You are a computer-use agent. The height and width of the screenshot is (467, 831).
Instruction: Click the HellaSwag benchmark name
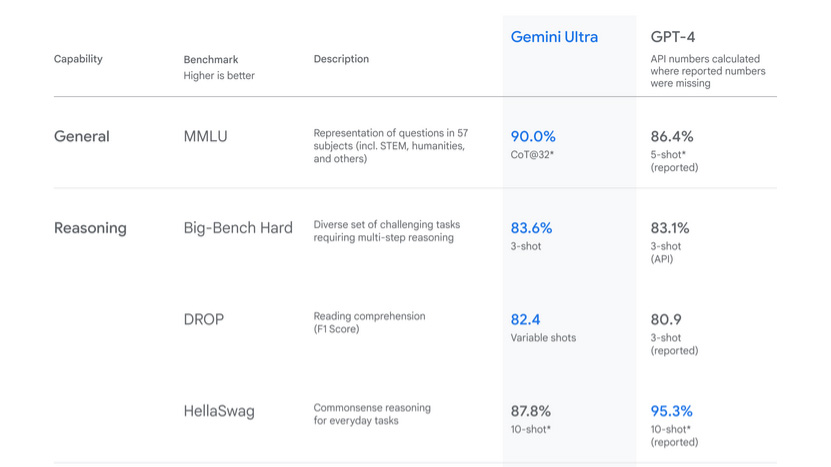219,411
